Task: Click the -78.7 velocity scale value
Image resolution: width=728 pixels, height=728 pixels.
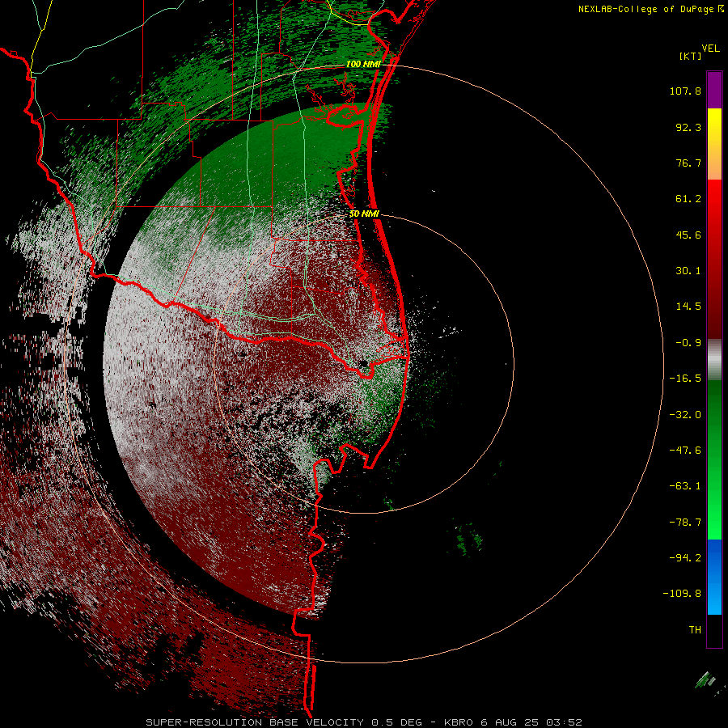Action: point(685,523)
